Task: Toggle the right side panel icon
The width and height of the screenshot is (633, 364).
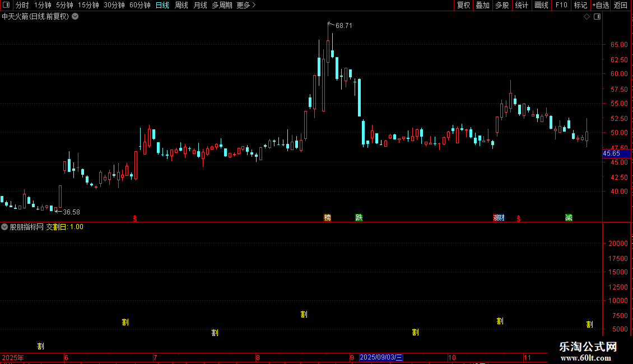Action: click(597, 17)
